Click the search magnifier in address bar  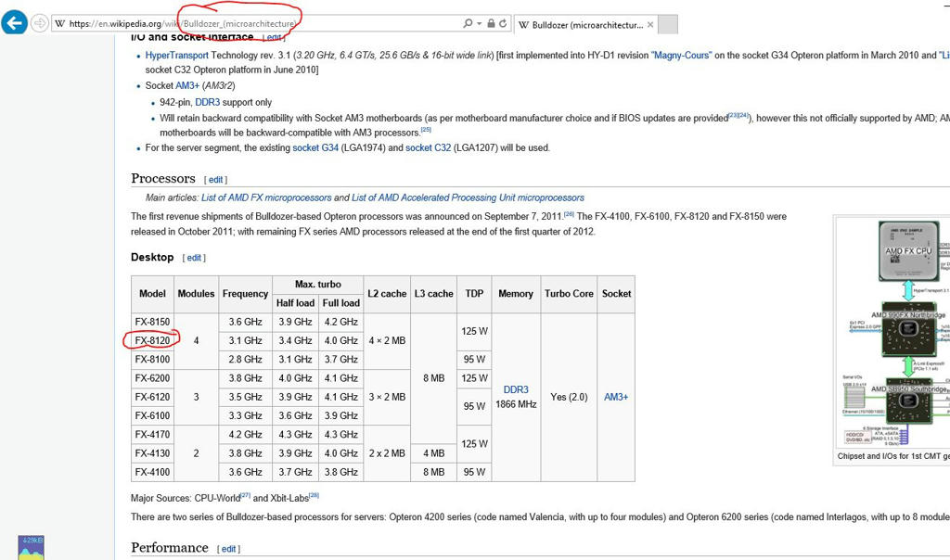(467, 23)
